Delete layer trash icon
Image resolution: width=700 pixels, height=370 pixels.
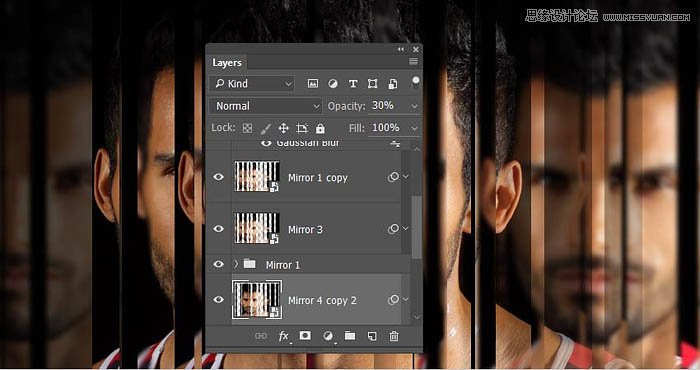(x=394, y=336)
